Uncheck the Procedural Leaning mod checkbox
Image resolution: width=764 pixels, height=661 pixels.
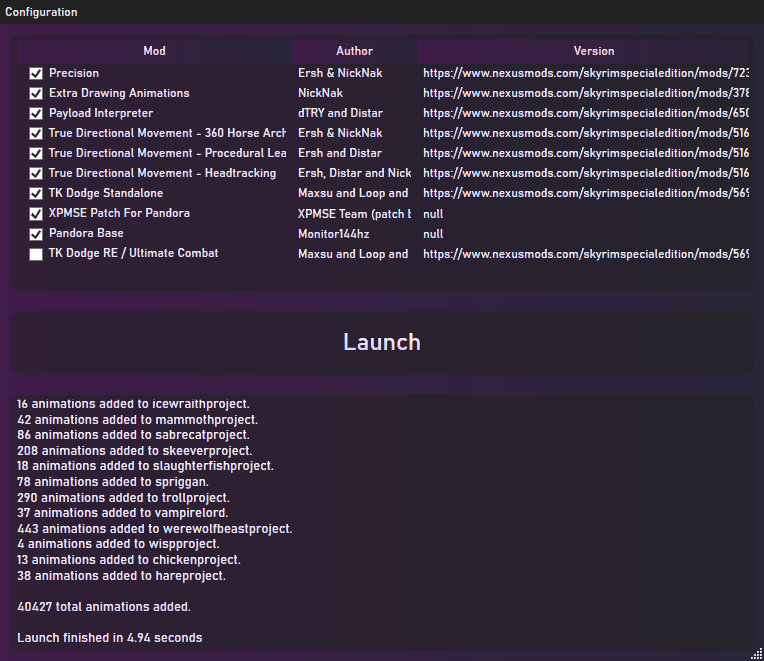[x=36, y=153]
